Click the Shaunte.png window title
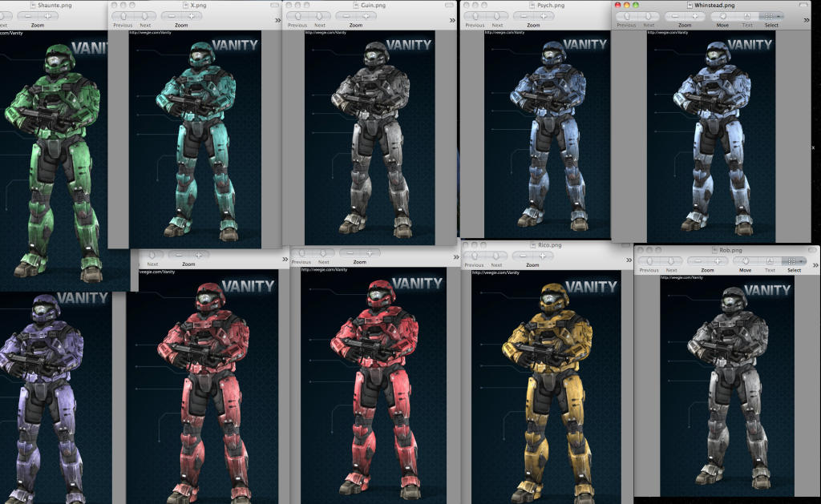This screenshot has width=821, height=504. (55, 6)
